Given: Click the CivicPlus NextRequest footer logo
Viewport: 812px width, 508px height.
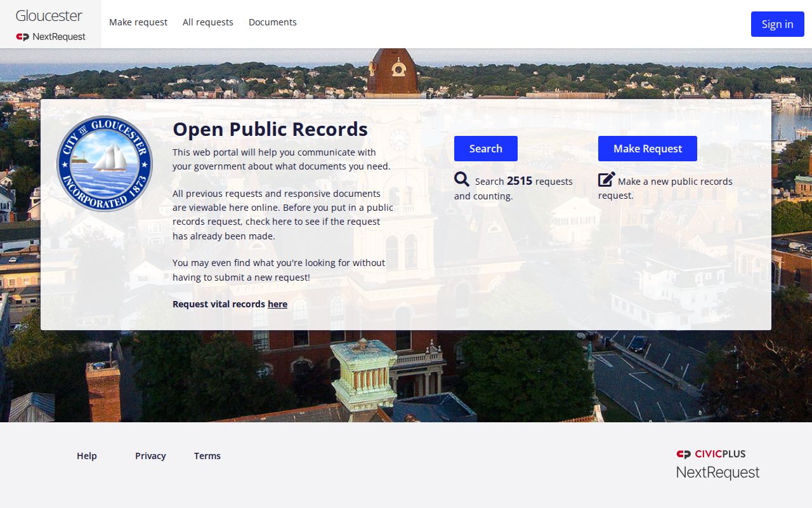Looking at the screenshot, I should click(x=717, y=464).
